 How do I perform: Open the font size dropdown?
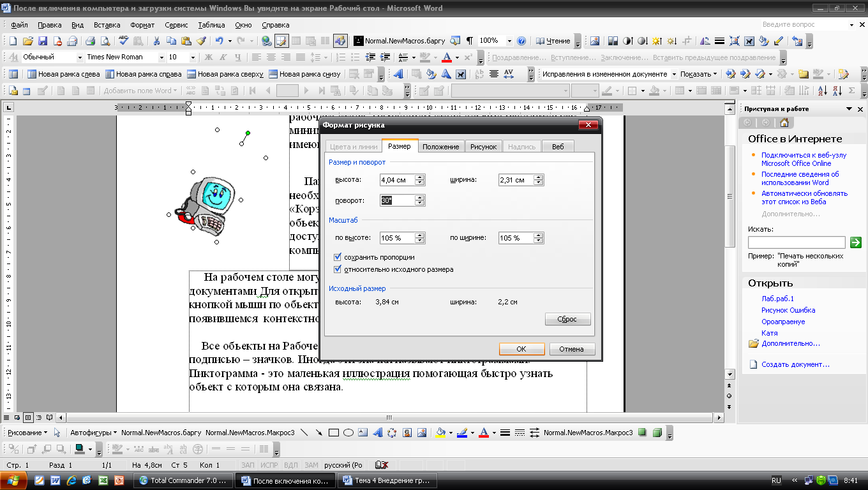point(194,57)
